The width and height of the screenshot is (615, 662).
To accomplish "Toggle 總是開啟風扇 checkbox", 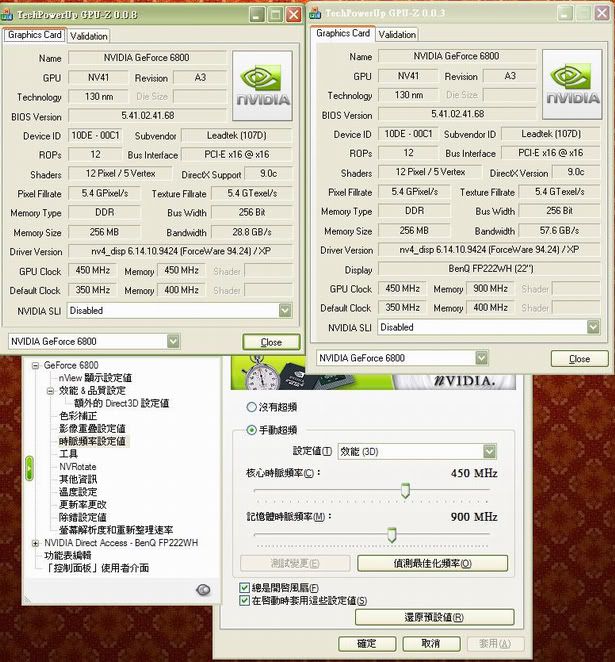I will [244, 587].
